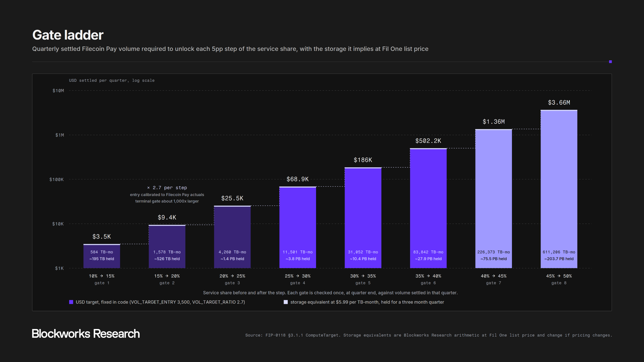Click the 20% → 25% axis label
Viewport: 644px width, 362px height.
point(232,276)
